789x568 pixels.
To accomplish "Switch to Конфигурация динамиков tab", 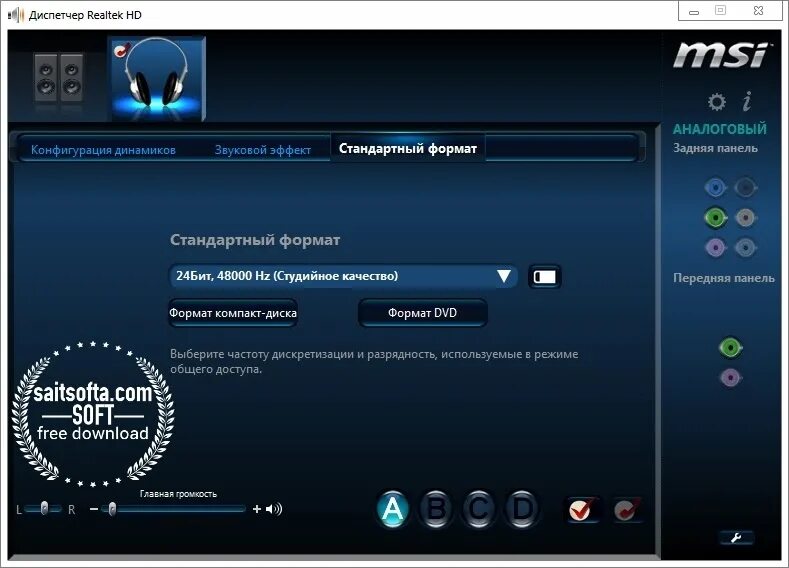I will click(103, 150).
